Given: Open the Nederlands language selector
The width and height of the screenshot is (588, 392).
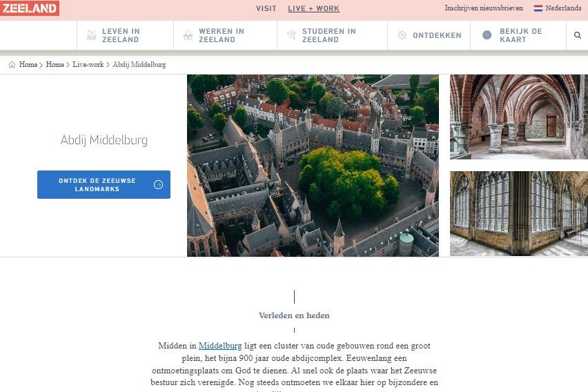Looking at the screenshot, I should [558, 8].
